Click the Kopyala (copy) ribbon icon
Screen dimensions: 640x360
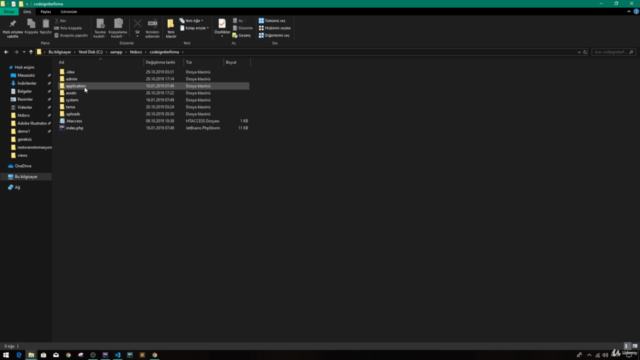(x=31, y=24)
